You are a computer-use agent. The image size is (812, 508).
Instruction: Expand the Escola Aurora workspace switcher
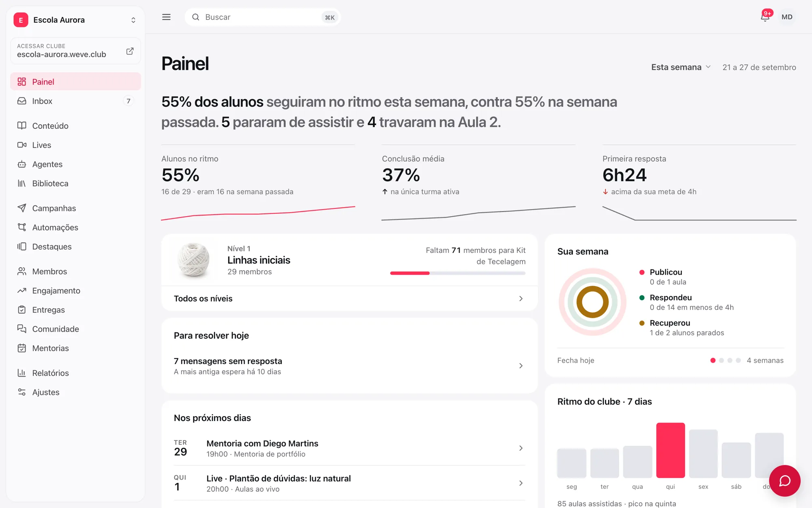point(76,20)
